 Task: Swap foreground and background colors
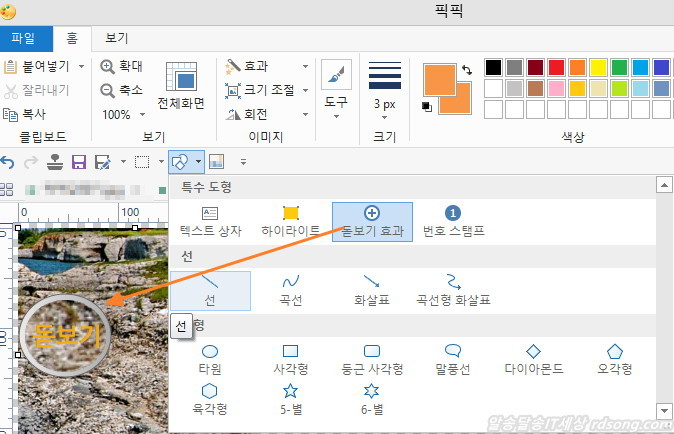point(467,70)
